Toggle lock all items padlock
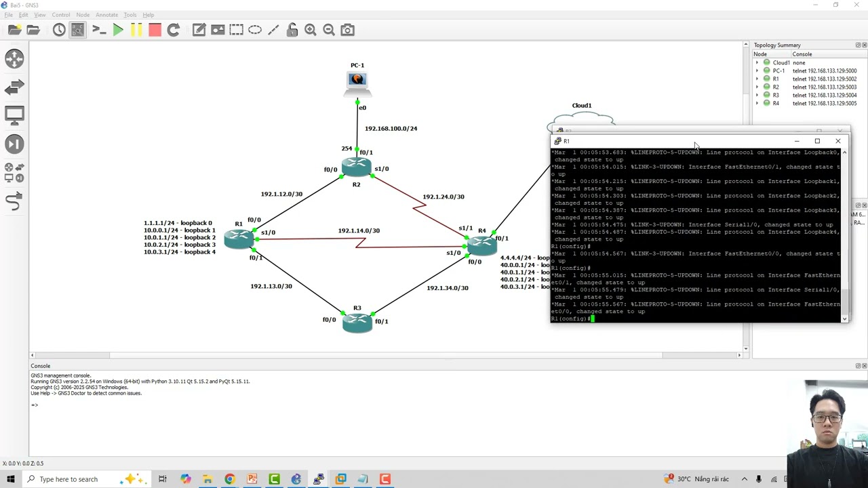Image resolution: width=868 pixels, height=488 pixels. pyautogui.click(x=292, y=30)
